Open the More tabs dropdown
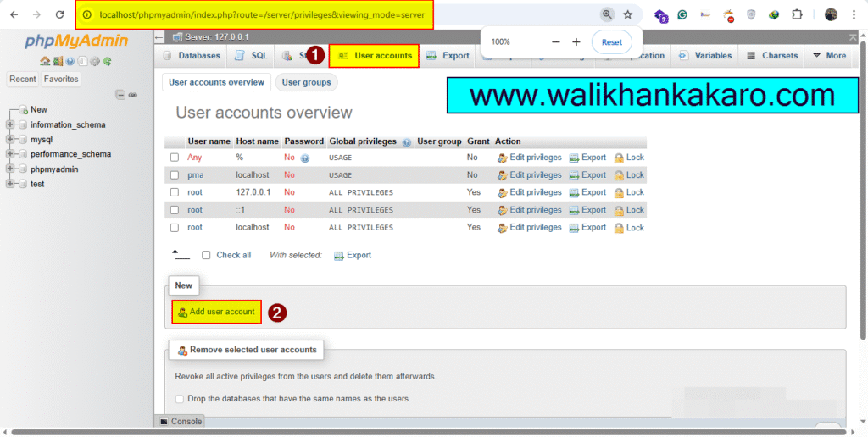The image size is (868, 437). point(829,56)
